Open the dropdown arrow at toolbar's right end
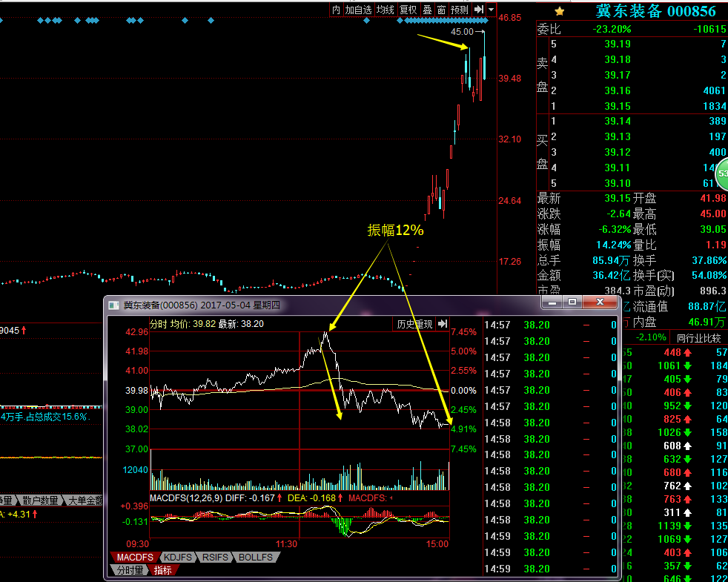Screen dimensions: 728x582 (x=491, y=10)
